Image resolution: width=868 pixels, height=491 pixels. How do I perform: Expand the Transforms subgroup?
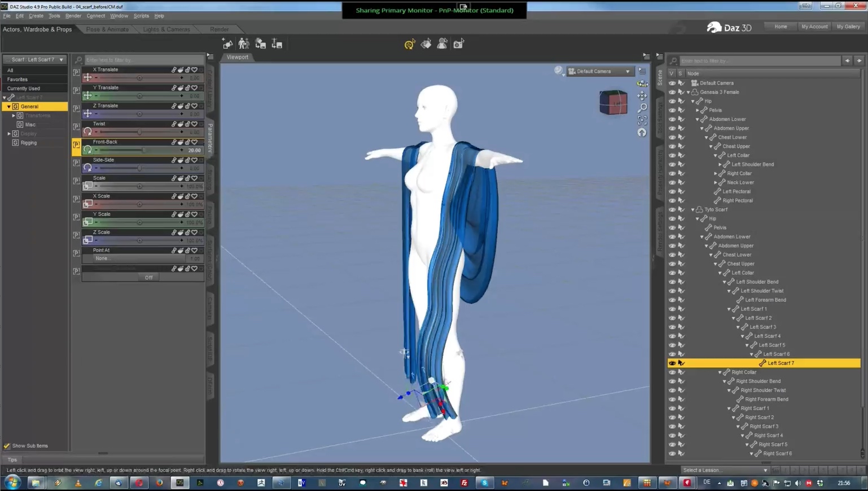(14, 116)
